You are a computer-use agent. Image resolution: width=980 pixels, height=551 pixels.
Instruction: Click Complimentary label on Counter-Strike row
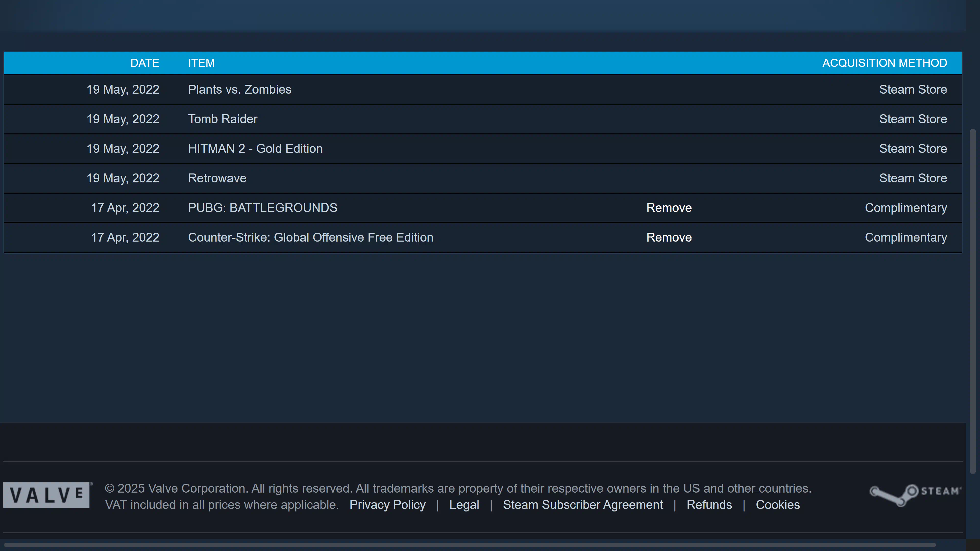tap(906, 237)
